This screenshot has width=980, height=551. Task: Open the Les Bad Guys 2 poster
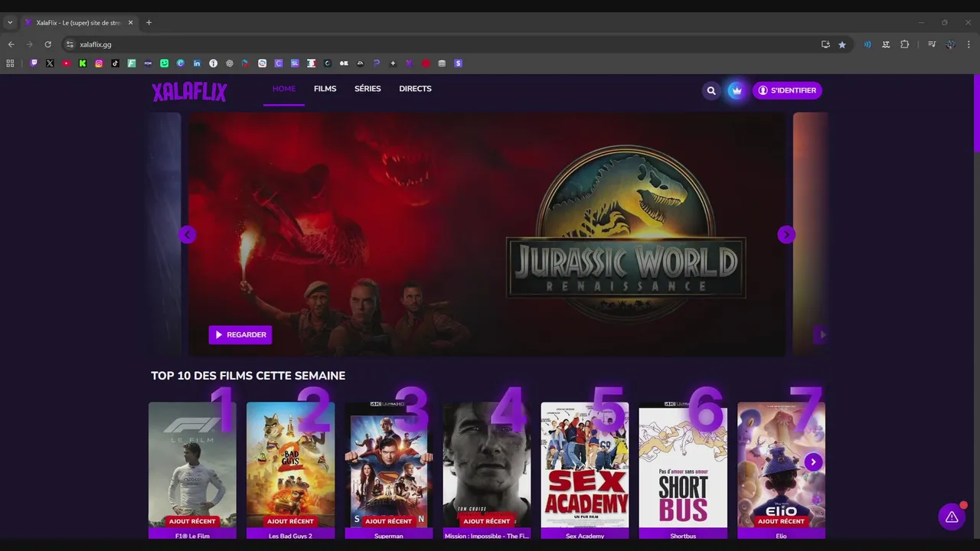(x=290, y=465)
